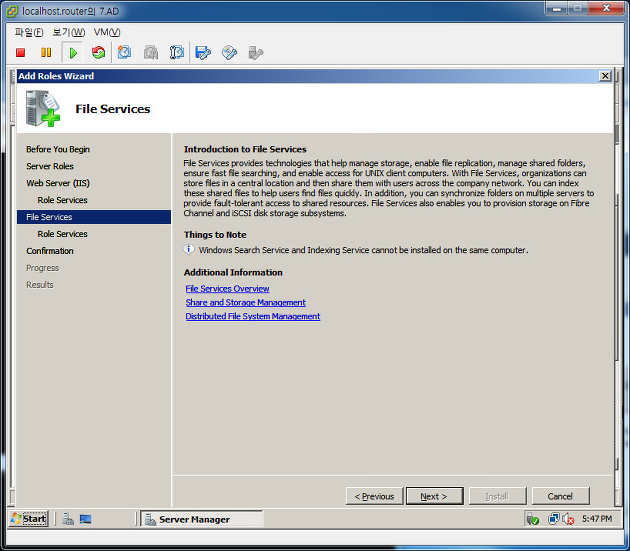The image size is (630, 551).
Task: Click the 5:47 PM system clock
Action: click(x=597, y=519)
